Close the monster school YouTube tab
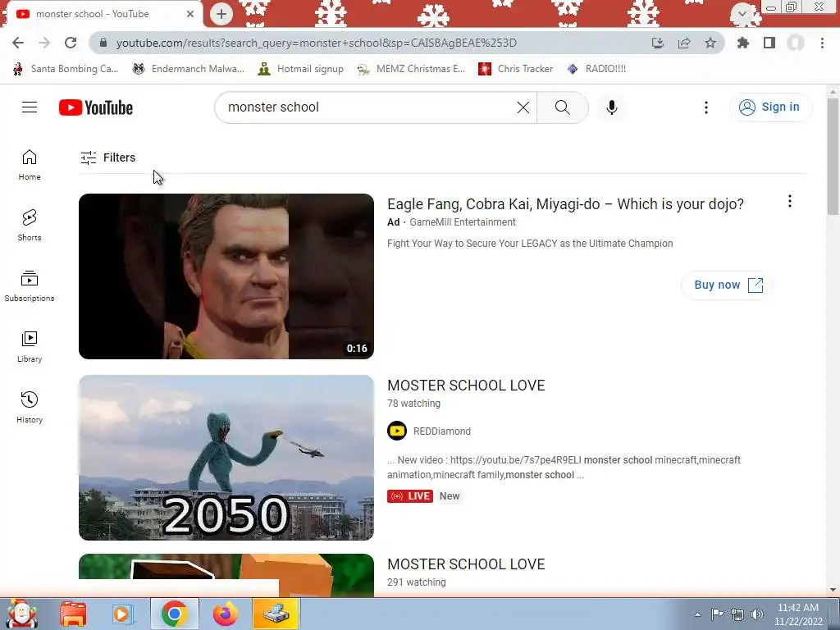Screen dimensions: 840x630 point(190,14)
